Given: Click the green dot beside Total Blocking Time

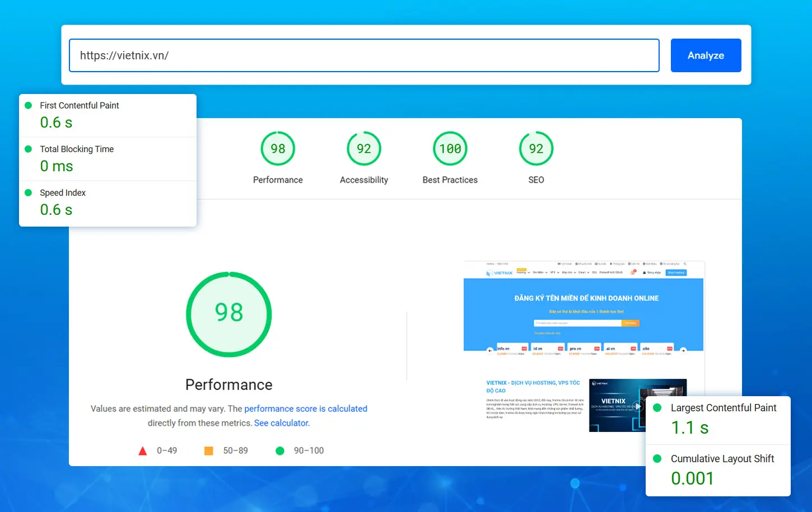Looking at the screenshot, I should [28, 149].
